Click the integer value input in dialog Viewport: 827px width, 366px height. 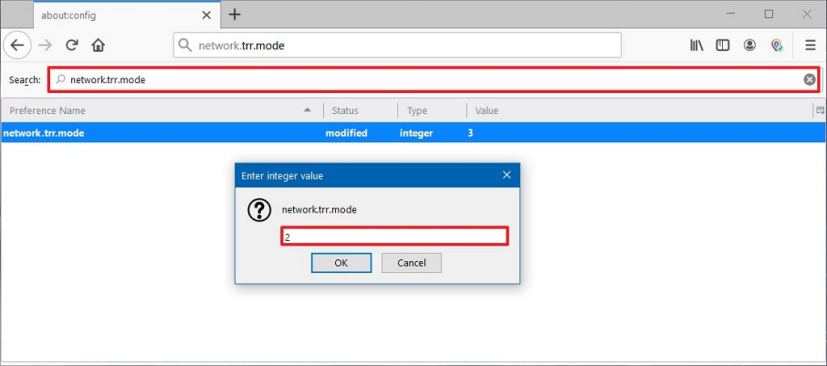point(395,236)
